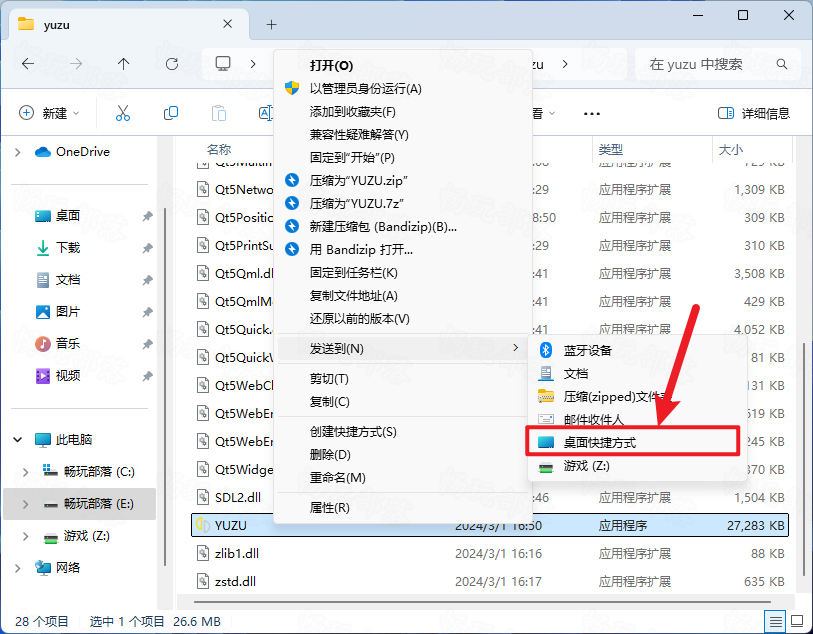Toggle the 详细信息 details pane
The height and width of the screenshot is (634, 813).
[753, 113]
